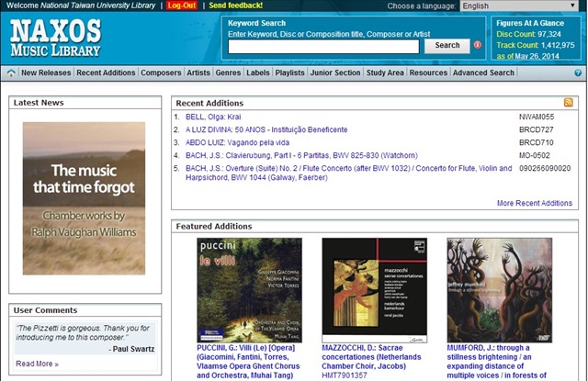Click Mazzocchi Sacrae concertationes album cover

coord(374,290)
